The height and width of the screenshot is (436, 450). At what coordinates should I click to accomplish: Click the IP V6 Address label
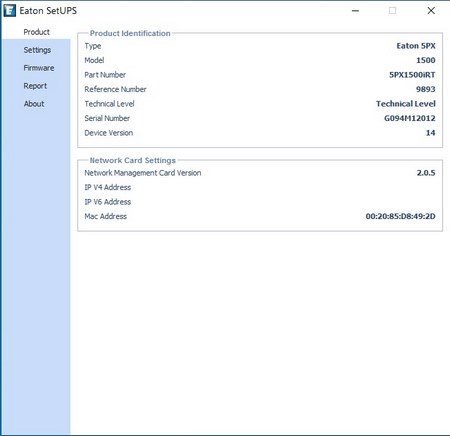coord(107,202)
